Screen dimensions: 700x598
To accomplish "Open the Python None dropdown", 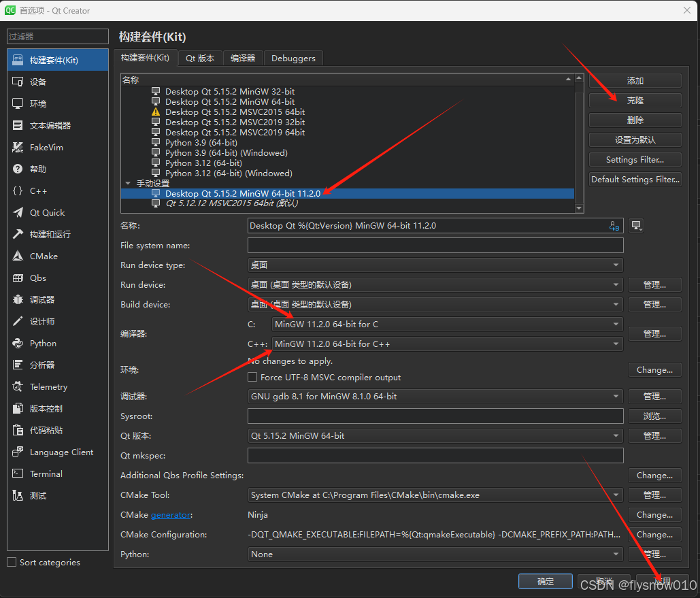I will [x=435, y=554].
